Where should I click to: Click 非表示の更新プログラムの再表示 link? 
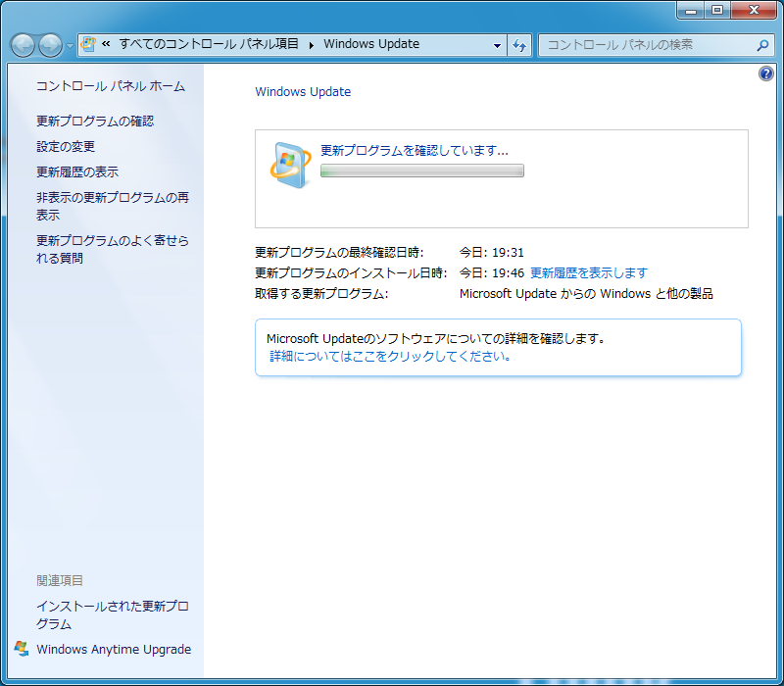(x=113, y=206)
